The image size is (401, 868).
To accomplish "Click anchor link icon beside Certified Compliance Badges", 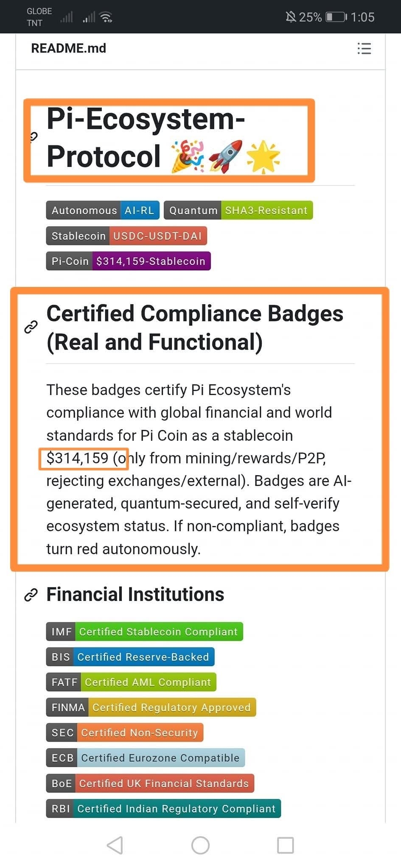I will pyautogui.click(x=31, y=327).
